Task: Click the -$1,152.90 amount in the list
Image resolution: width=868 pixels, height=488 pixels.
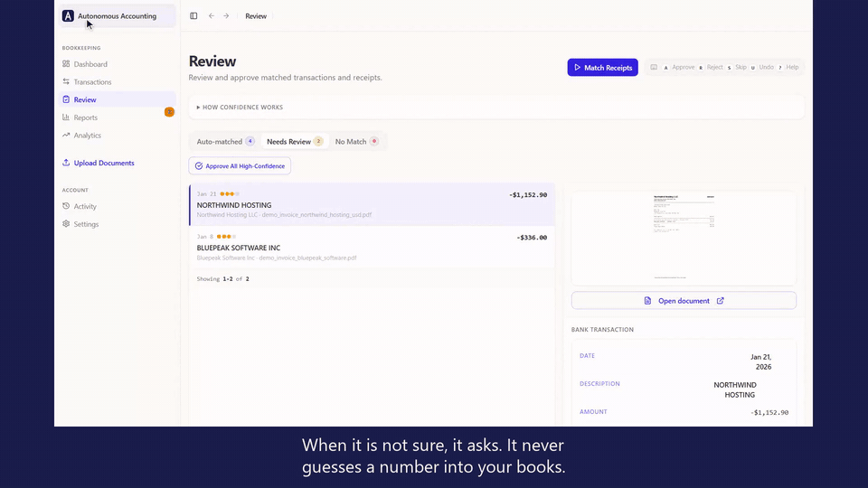Action: 528,195
